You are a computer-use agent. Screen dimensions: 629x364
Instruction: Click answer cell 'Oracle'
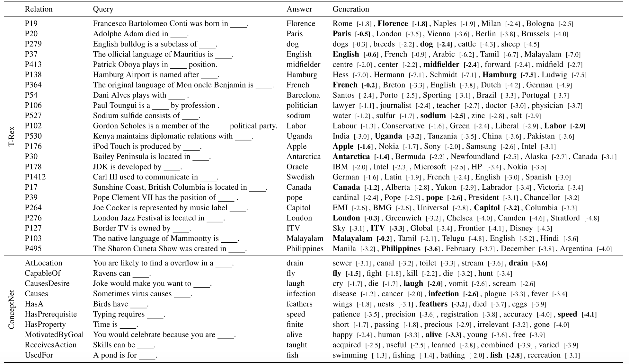pos(297,167)
